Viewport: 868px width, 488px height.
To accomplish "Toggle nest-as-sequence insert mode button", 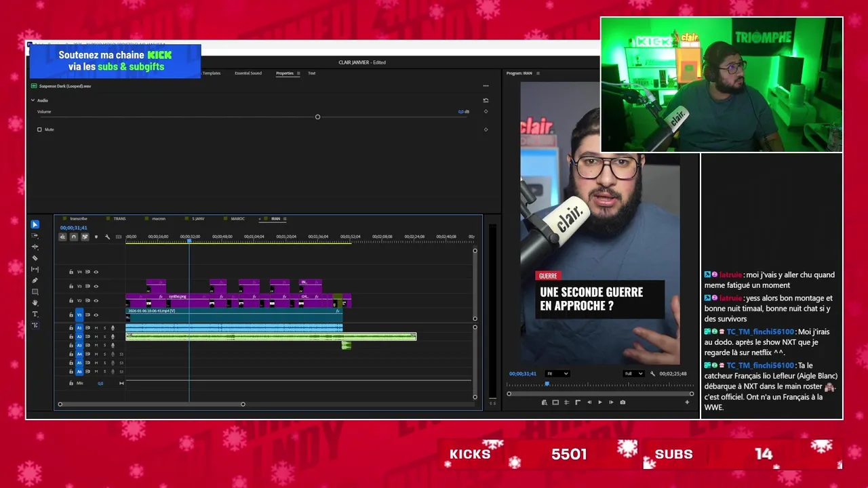I will pos(62,237).
